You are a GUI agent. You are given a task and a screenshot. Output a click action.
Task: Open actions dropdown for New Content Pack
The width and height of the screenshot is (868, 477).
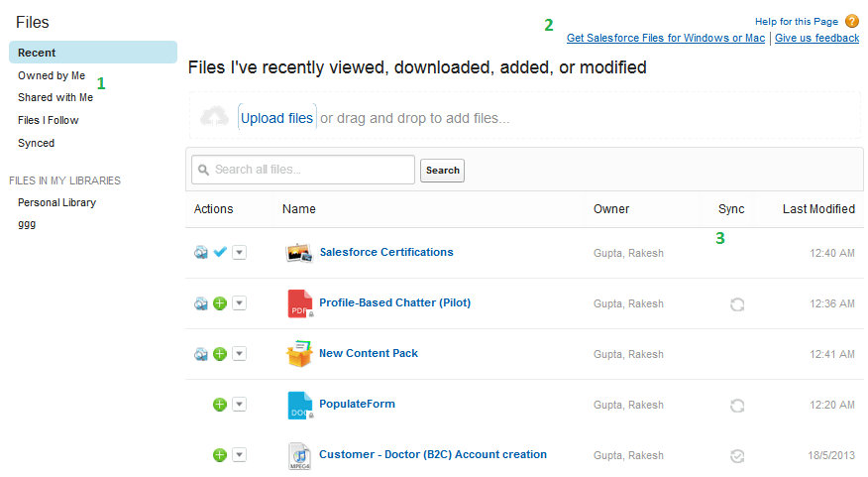pyautogui.click(x=239, y=354)
